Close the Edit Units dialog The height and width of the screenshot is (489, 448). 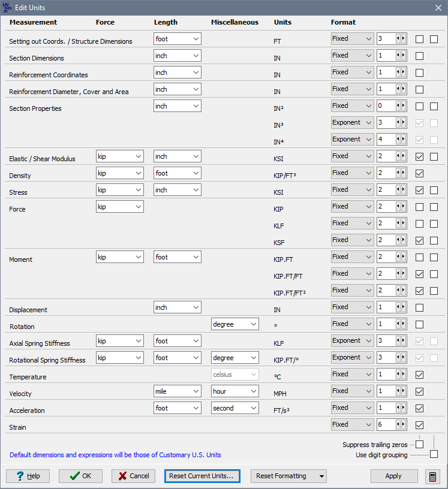(x=438, y=8)
